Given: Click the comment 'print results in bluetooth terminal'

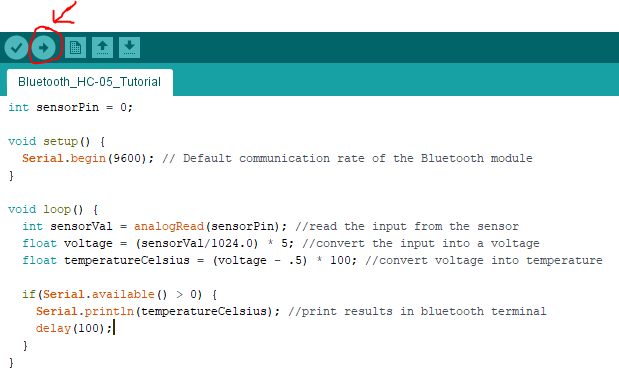Looking at the screenshot, I should pos(417,311).
